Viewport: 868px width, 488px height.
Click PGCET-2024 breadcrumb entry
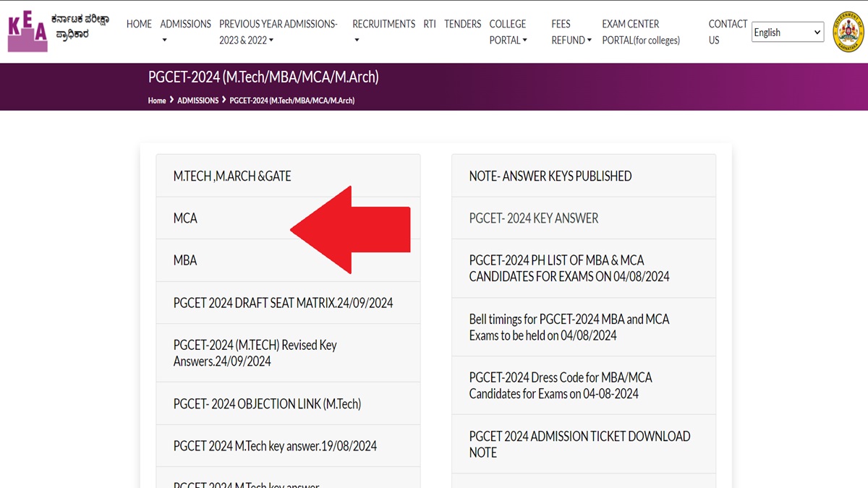[x=292, y=100]
